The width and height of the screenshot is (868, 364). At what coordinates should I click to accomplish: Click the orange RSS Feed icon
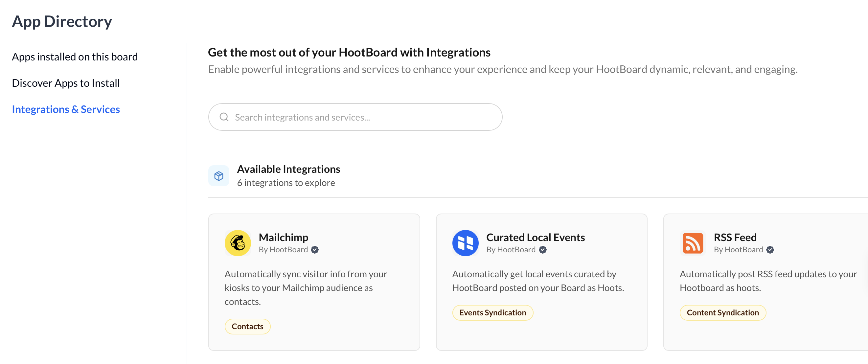(x=693, y=243)
